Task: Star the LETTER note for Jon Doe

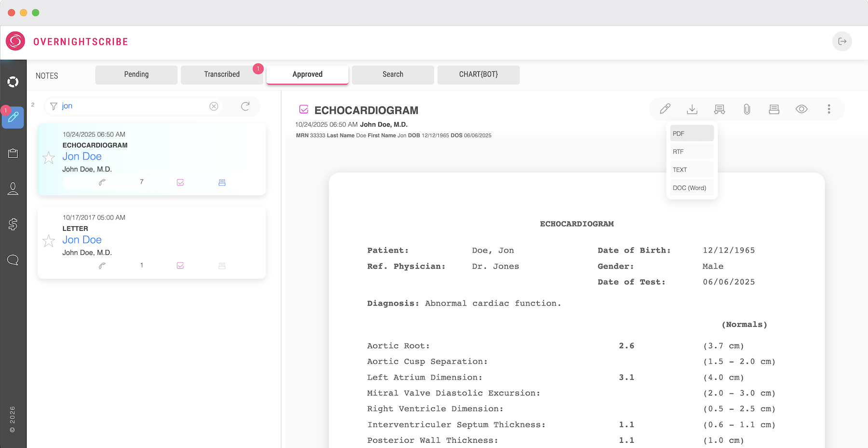Action: [49, 241]
